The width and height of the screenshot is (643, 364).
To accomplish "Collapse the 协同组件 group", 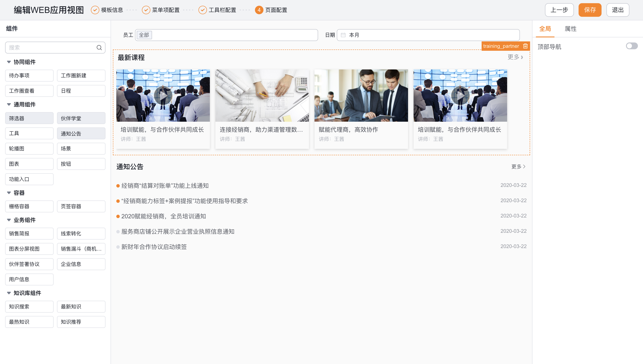I will tap(9, 62).
